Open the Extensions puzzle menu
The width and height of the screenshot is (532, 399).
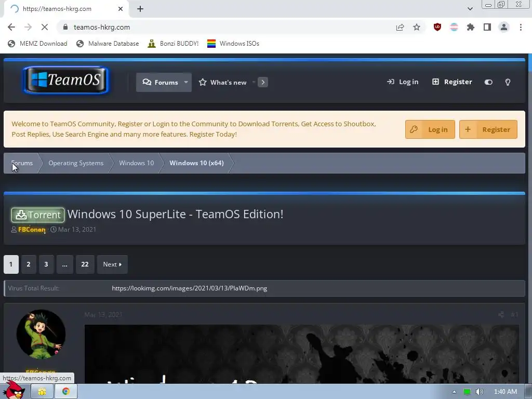click(471, 27)
